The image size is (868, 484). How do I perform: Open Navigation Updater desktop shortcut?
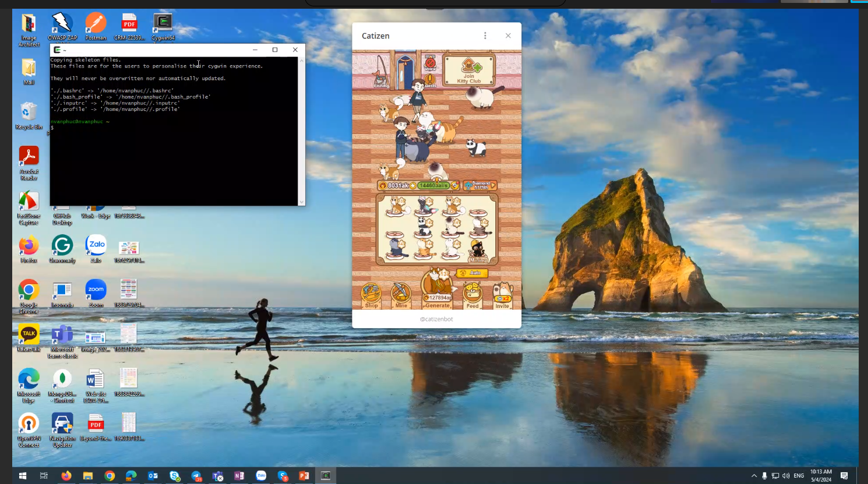click(x=62, y=431)
